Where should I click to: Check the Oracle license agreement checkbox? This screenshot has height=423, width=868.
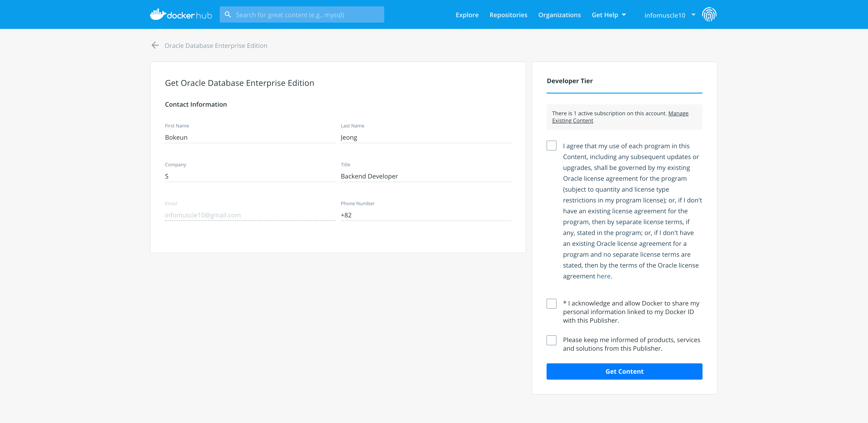tap(551, 146)
